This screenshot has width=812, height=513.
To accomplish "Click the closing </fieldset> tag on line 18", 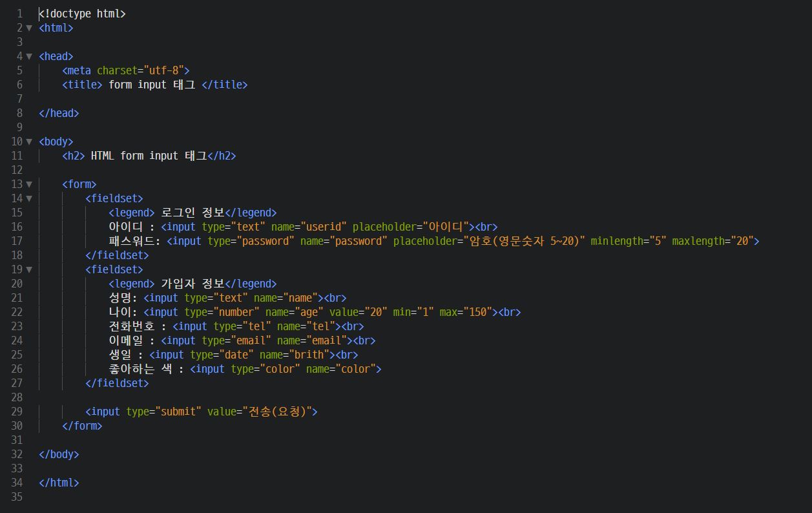I will (117, 255).
